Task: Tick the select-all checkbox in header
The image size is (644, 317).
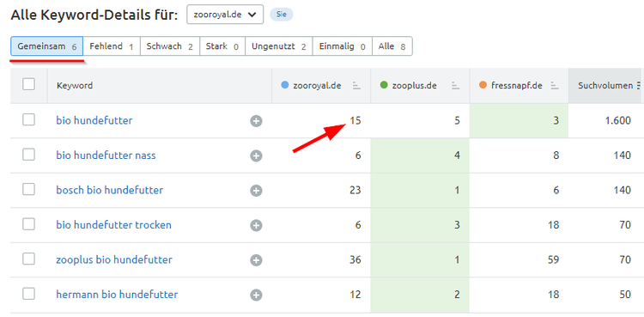Action: [28, 85]
